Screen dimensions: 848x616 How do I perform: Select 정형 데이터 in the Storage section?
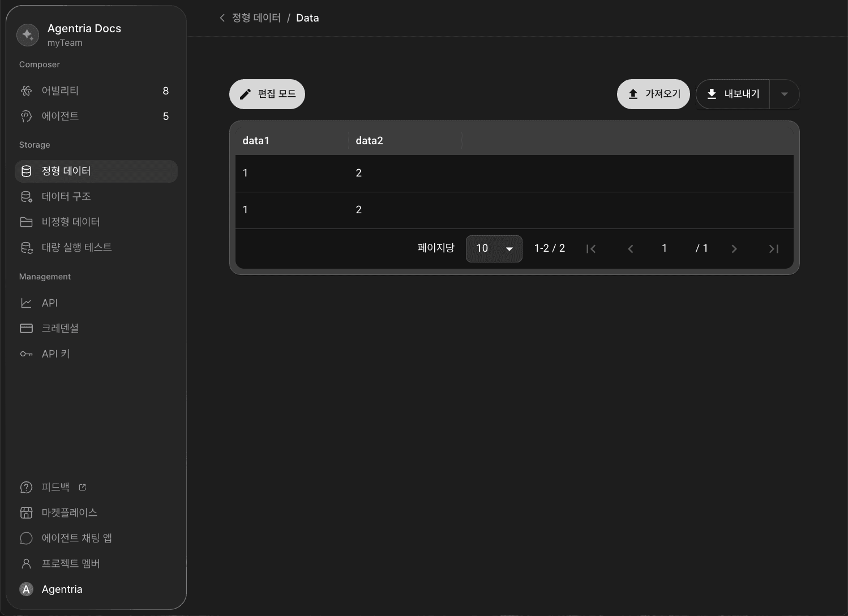[96, 171]
